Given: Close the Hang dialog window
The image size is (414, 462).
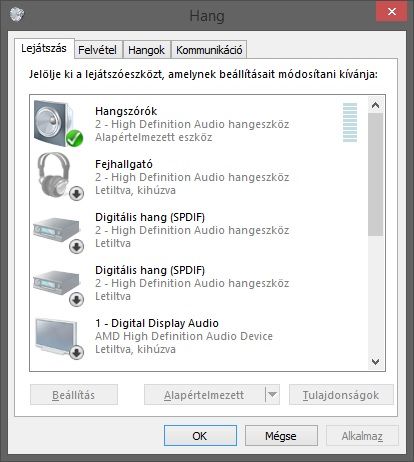Looking at the screenshot, I should point(392,12).
